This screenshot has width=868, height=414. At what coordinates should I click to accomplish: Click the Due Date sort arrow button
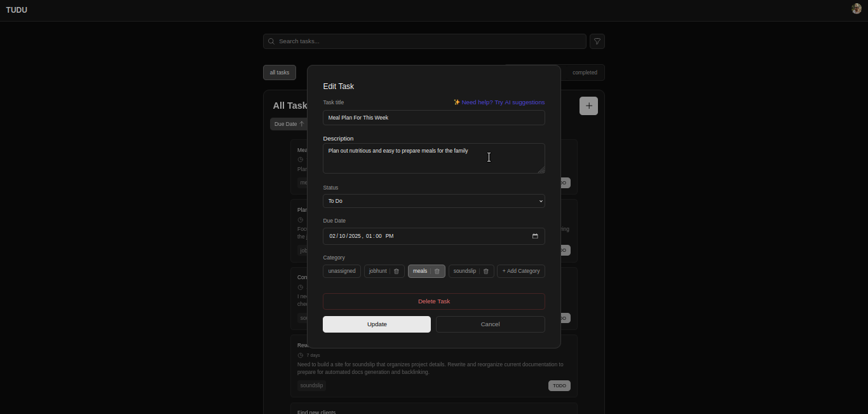click(288, 124)
